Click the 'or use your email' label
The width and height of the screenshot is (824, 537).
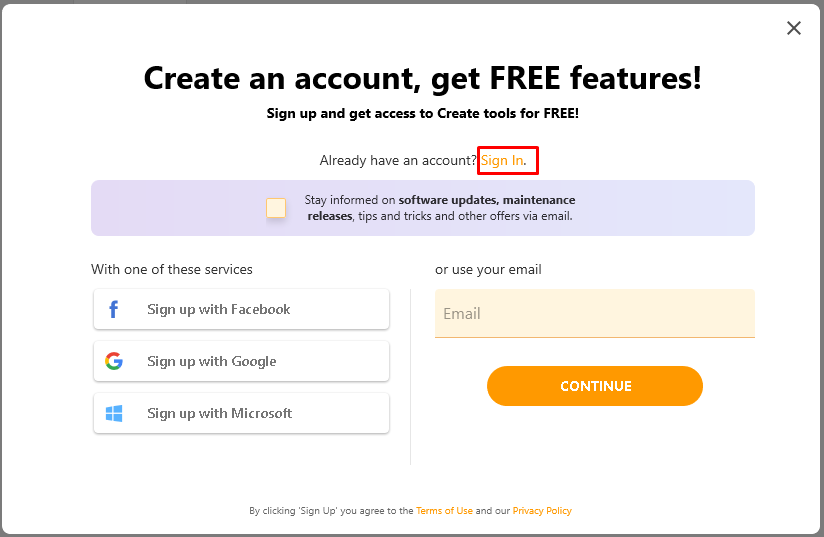pos(488,270)
